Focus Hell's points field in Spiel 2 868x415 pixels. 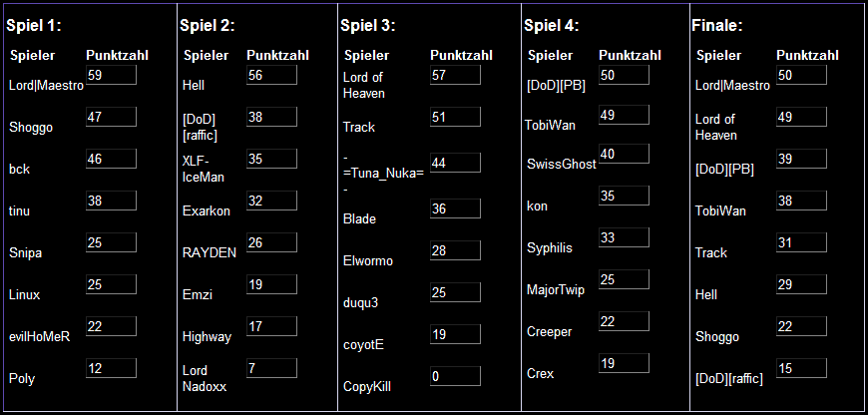click(271, 75)
